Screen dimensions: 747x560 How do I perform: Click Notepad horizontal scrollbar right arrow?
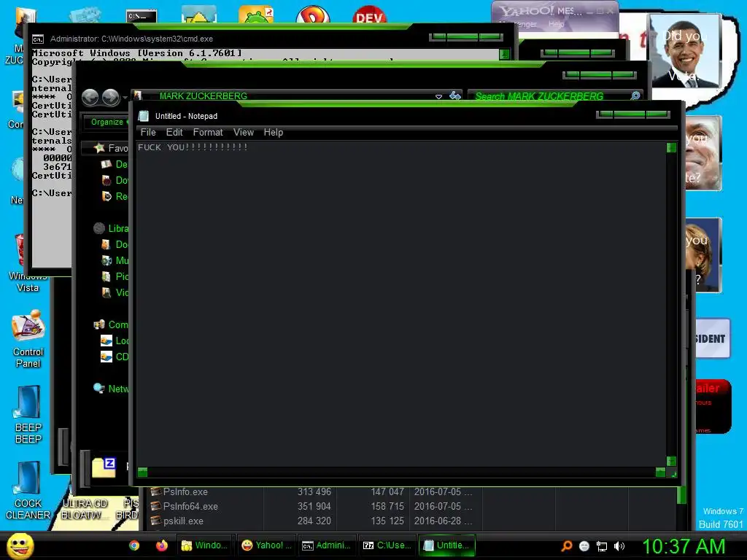(660, 472)
